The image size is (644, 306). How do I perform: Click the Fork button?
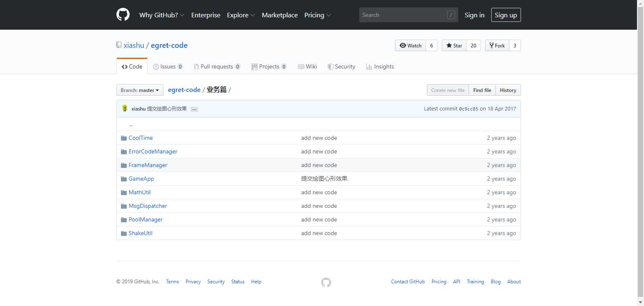(x=497, y=45)
